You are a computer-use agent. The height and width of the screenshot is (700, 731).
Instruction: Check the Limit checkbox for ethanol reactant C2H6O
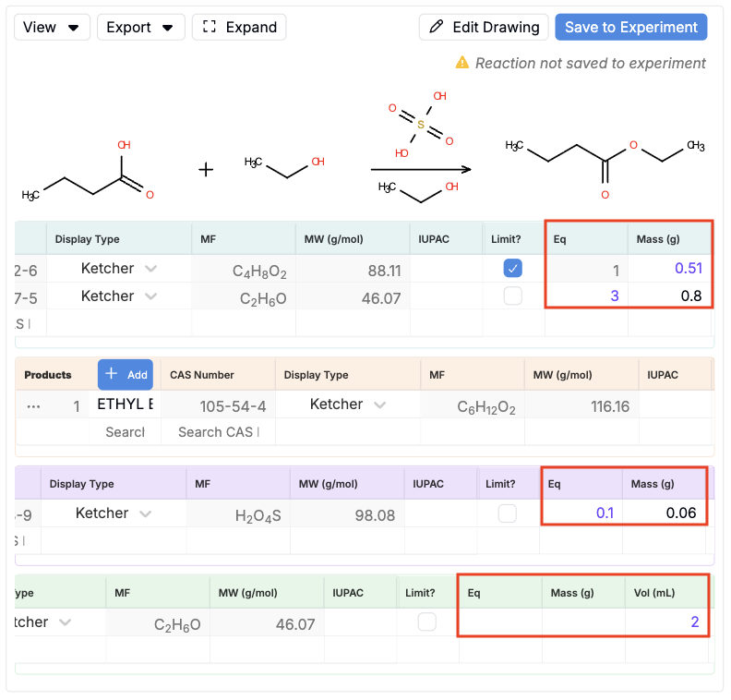click(x=512, y=296)
